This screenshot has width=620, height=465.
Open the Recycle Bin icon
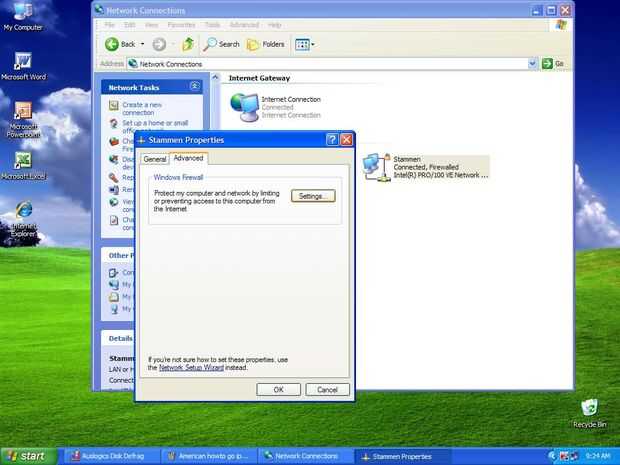tap(590, 414)
